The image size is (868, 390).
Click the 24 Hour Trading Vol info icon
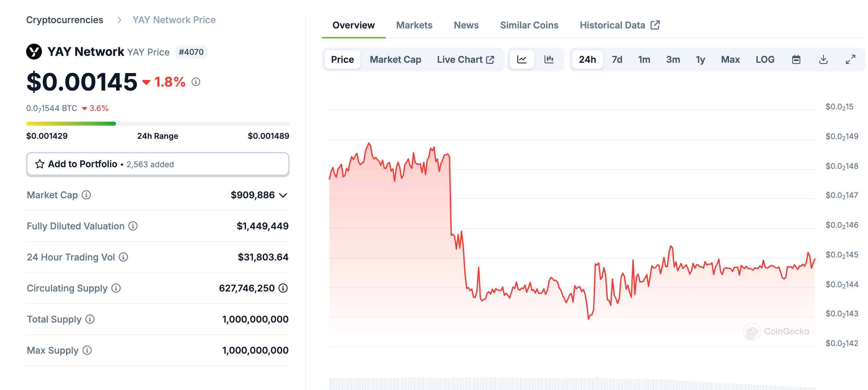(124, 257)
